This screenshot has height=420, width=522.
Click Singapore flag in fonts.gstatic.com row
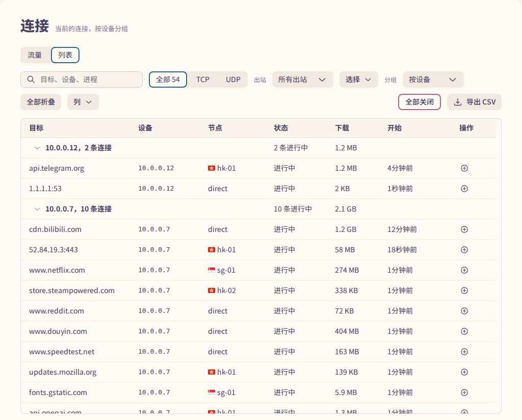tap(212, 392)
